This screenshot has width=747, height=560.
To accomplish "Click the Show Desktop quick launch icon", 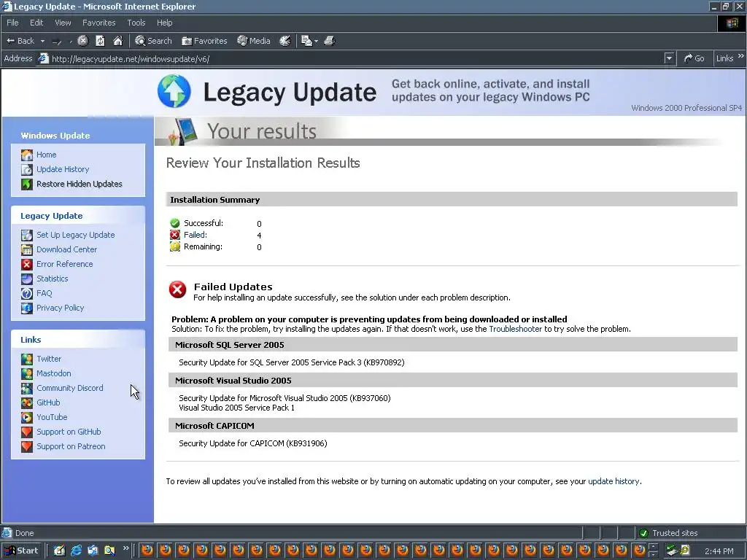I will click(59, 551).
